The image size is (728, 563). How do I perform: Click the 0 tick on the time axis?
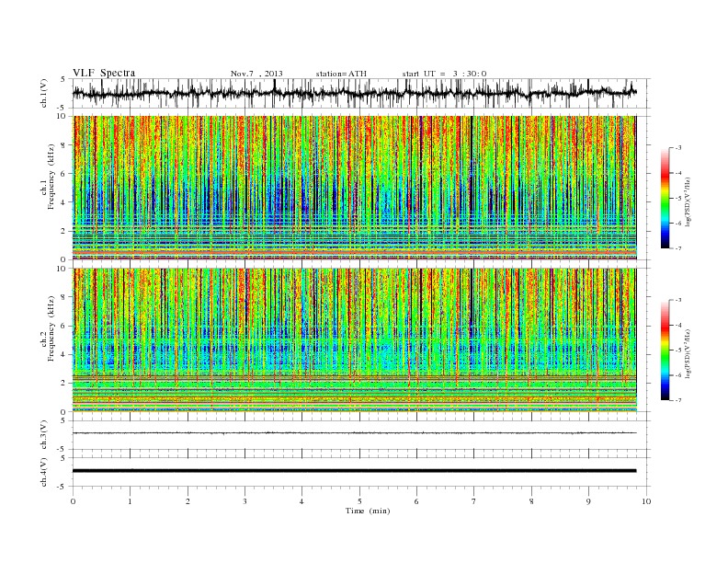coord(73,501)
